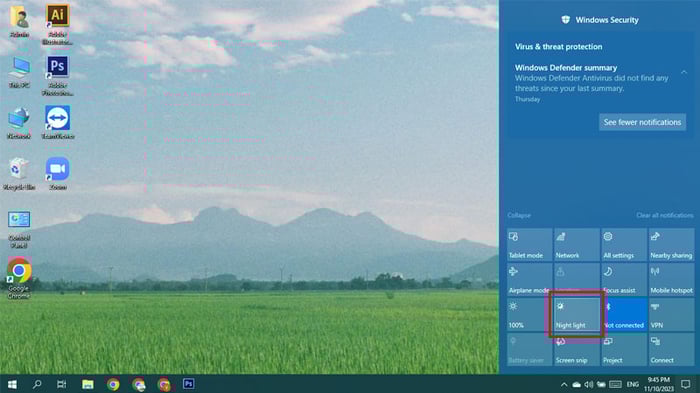Toggle the Night light tile
Viewport: 700px width, 393px height.
576,314
